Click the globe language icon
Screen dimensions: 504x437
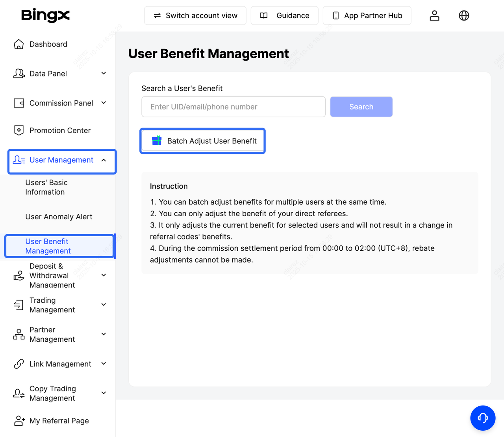point(464,15)
